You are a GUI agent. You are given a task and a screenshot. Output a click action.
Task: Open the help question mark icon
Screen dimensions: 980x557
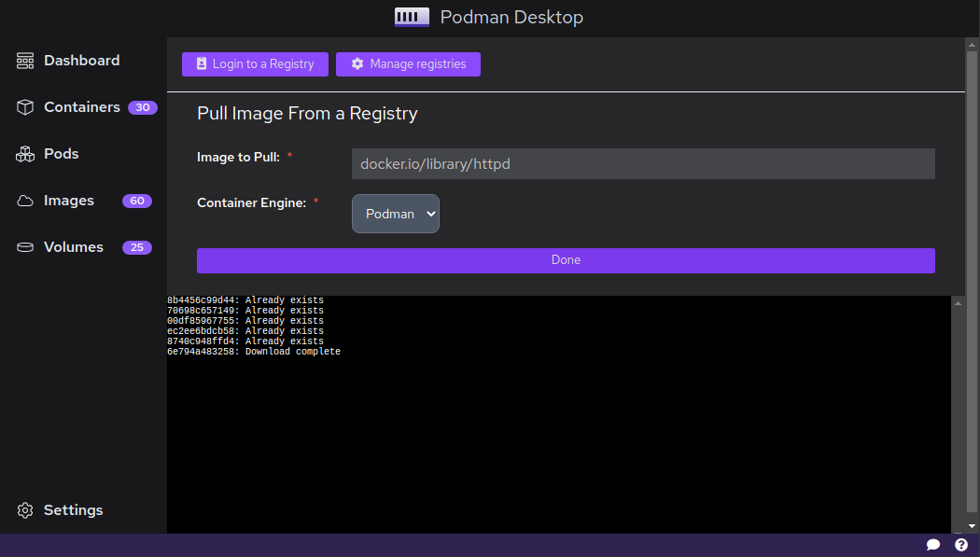click(x=961, y=544)
